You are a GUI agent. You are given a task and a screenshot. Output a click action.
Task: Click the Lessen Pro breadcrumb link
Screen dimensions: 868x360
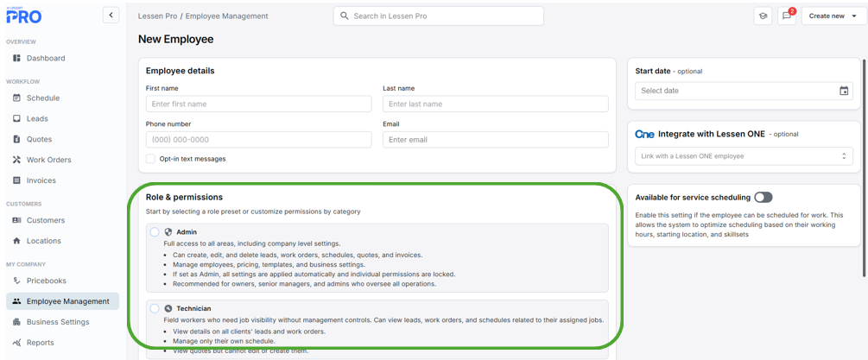(157, 16)
